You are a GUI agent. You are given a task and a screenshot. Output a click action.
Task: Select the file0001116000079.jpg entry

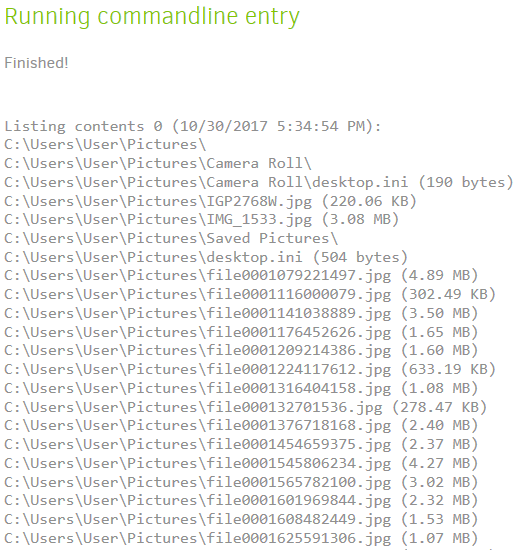(250, 295)
